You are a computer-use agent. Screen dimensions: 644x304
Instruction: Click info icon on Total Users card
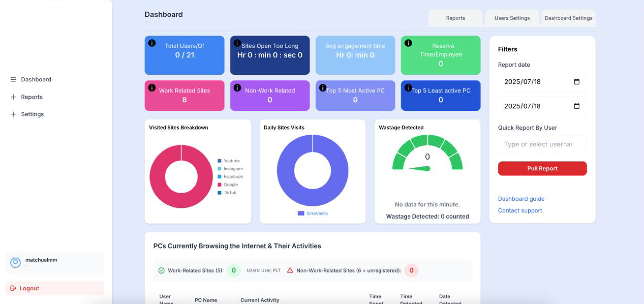pyautogui.click(x=152, y=43)
